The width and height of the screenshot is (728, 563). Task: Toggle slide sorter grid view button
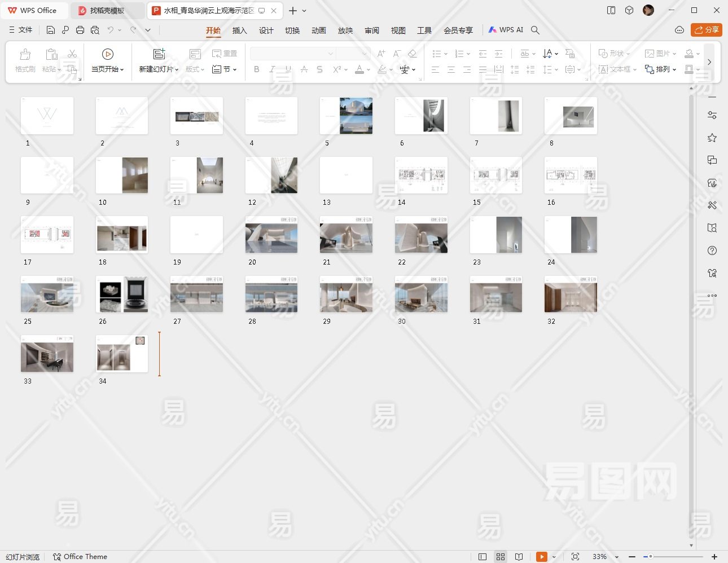501,557
